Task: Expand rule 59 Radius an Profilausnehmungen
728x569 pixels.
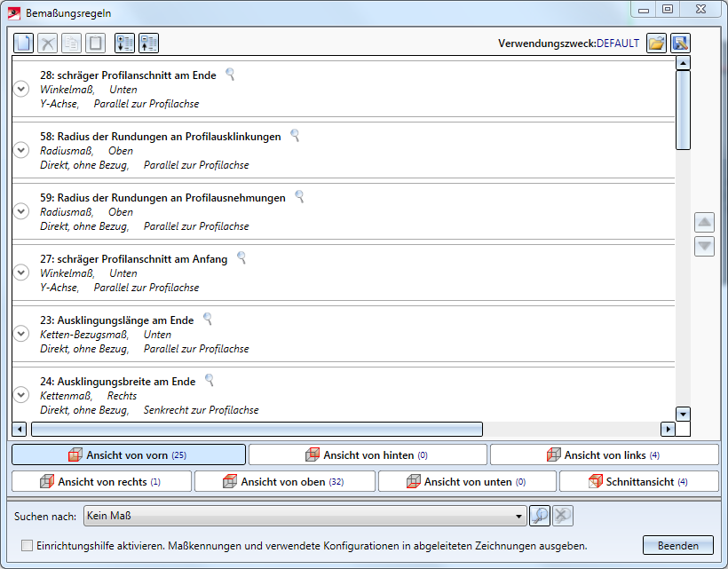Action: click(x=21, y=211)
